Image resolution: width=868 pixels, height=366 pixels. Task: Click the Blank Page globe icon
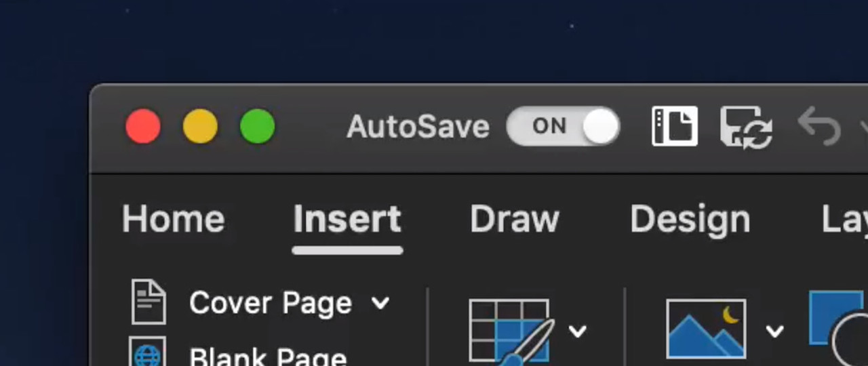coord(148,352)
